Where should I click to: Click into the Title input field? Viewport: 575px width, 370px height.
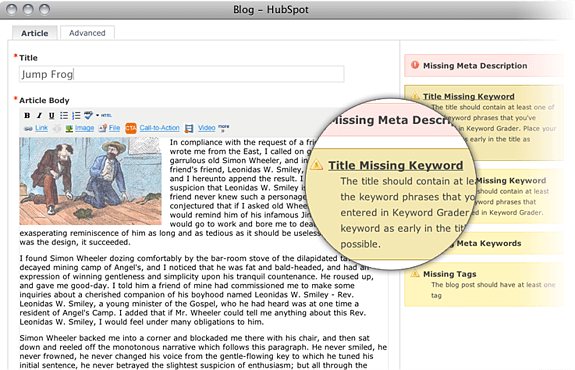(182, 74)
